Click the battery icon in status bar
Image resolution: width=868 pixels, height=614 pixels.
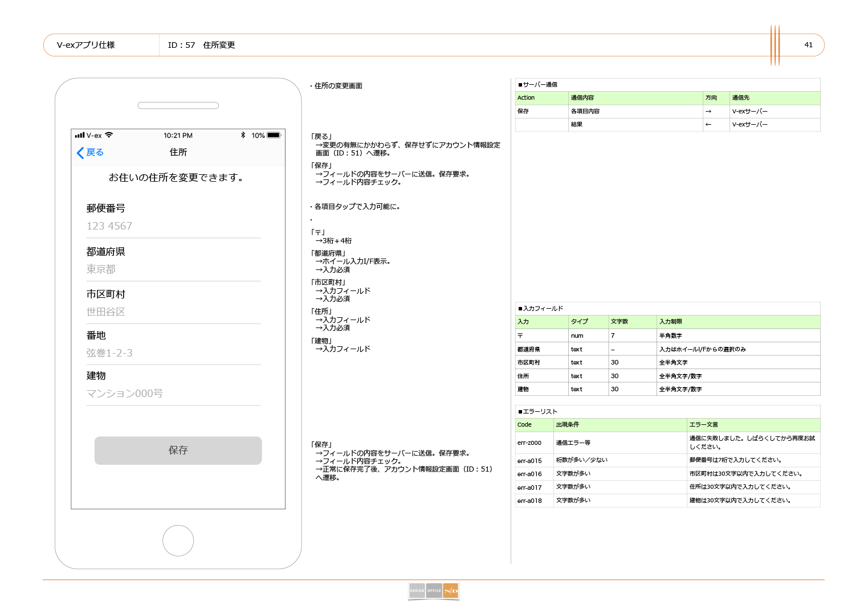pyautogui.click(x=274, y=135)
